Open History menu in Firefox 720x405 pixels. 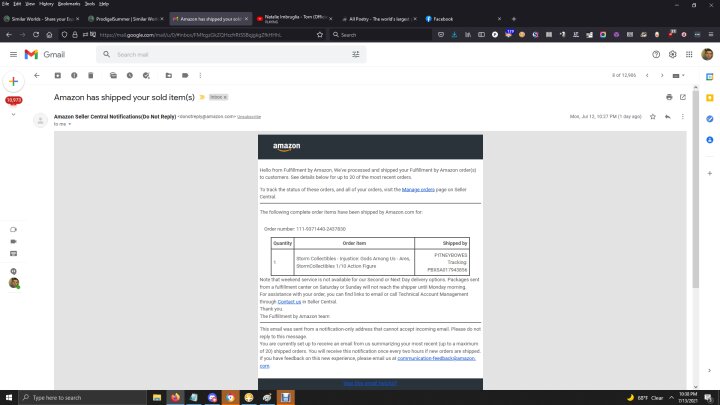pos(46,4)
